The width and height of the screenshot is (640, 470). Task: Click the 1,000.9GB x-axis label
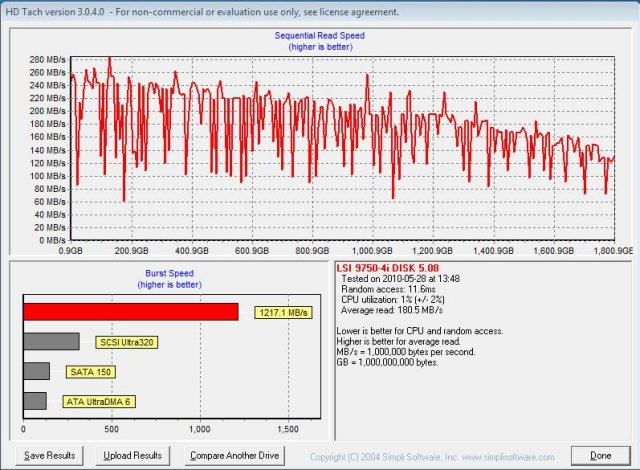click(x=372, y=251)
